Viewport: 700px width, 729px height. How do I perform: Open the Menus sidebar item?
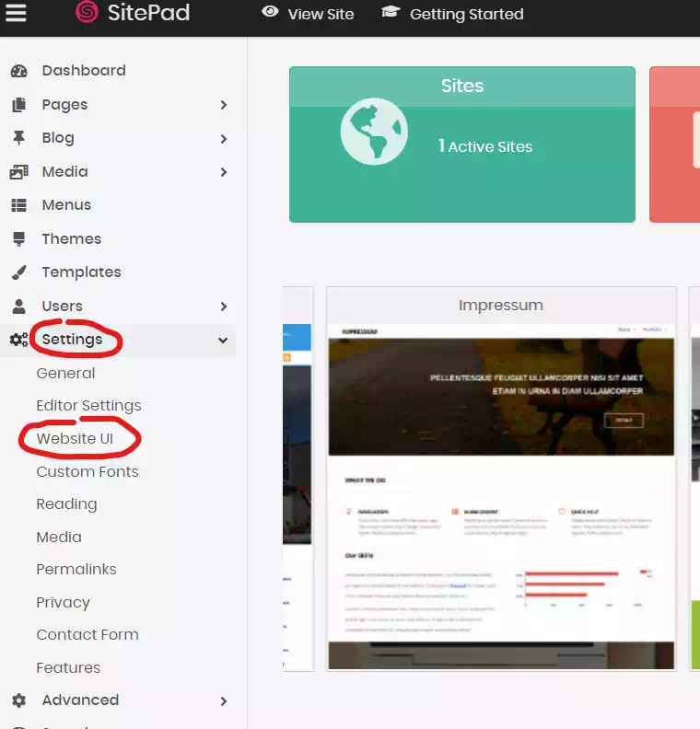66,205
